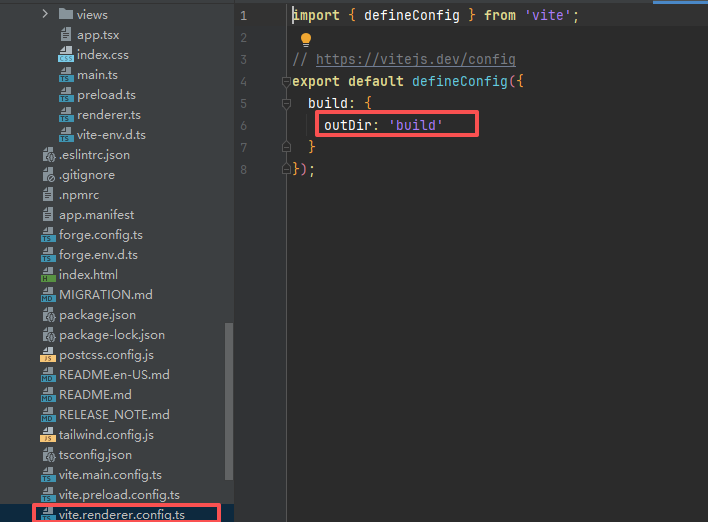This screenshot has height=522, width=708.
Task: Open vite.preload.config.ts in the file tree
Action: click(x=117, y=494)
